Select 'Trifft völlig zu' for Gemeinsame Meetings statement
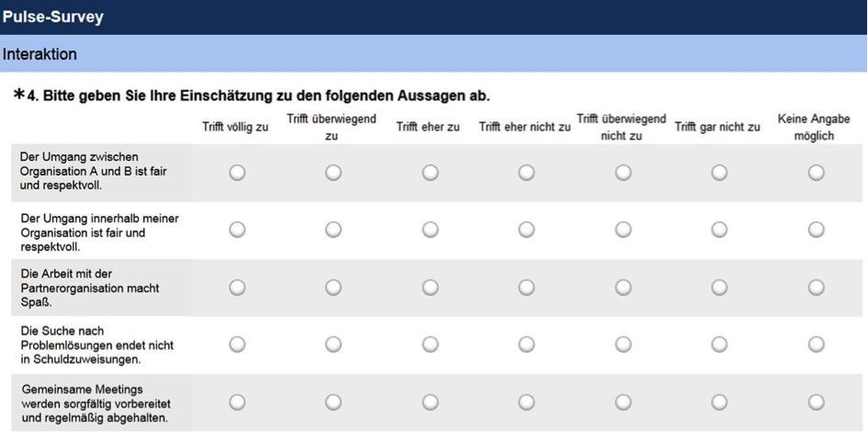The height and width of the screenshot is (432, 868). click(237, 402)
